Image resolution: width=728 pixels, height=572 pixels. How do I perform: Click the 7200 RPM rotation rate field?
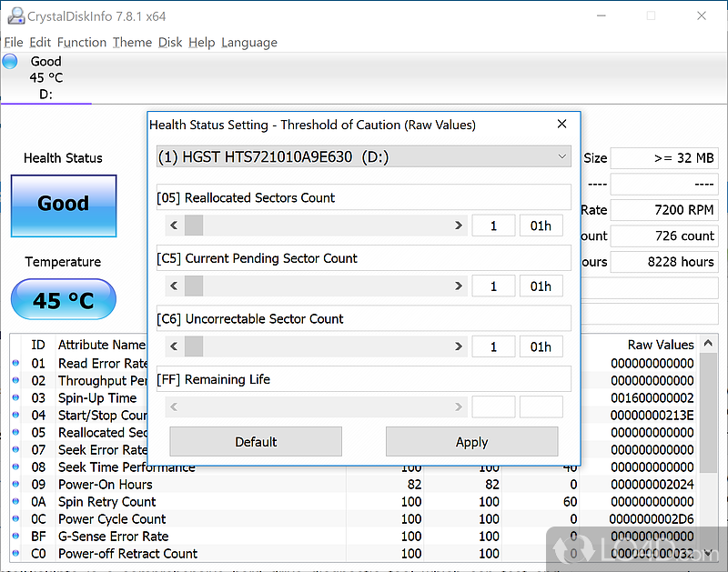point(664,210)
